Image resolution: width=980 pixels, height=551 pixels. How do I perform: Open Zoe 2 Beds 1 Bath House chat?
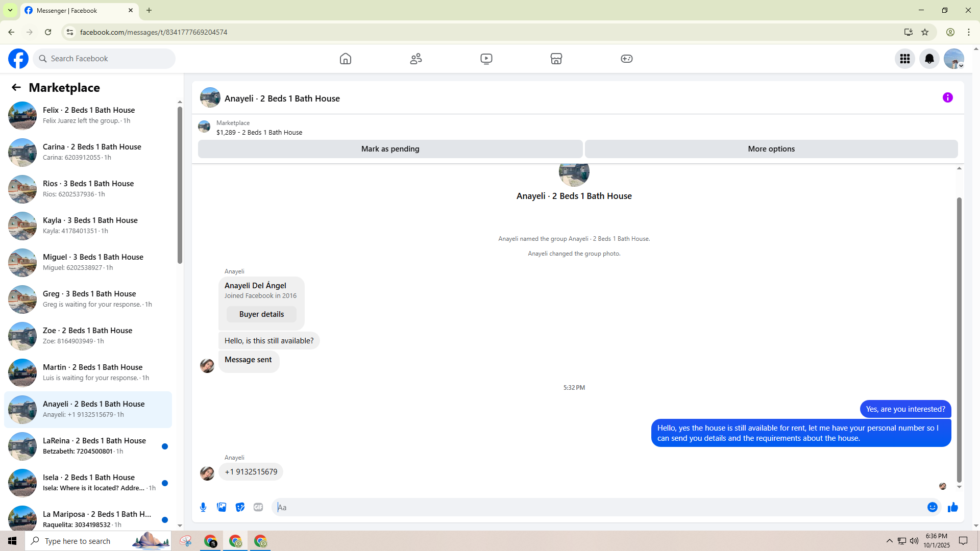(88, 336)
